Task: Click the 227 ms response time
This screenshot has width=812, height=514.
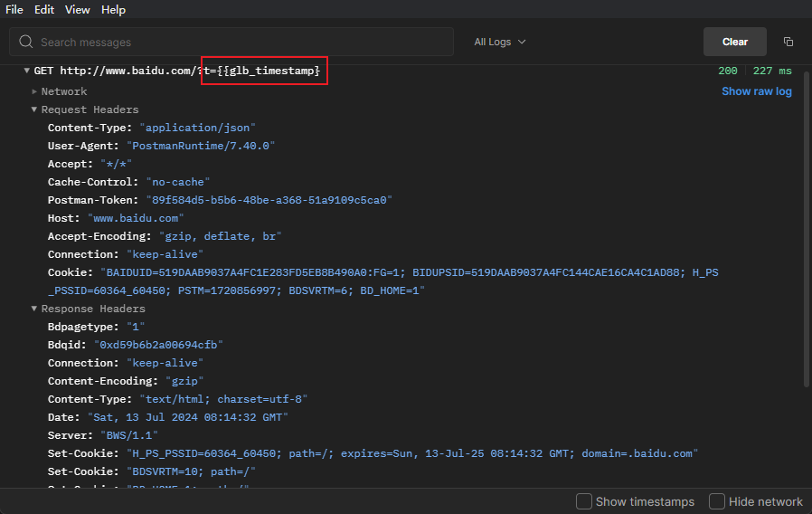Action: coord(771,71)
